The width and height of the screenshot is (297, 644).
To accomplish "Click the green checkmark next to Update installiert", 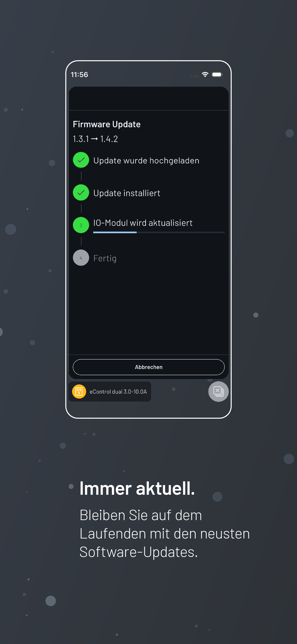I will coord(81,193).
